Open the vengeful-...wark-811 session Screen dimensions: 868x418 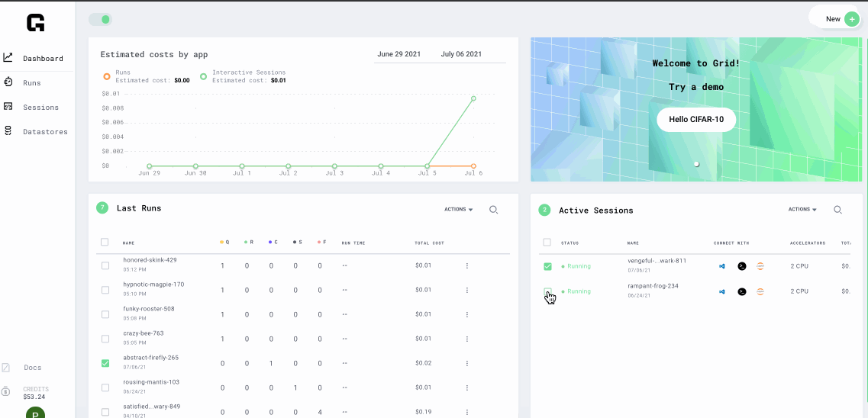point(657,260)
